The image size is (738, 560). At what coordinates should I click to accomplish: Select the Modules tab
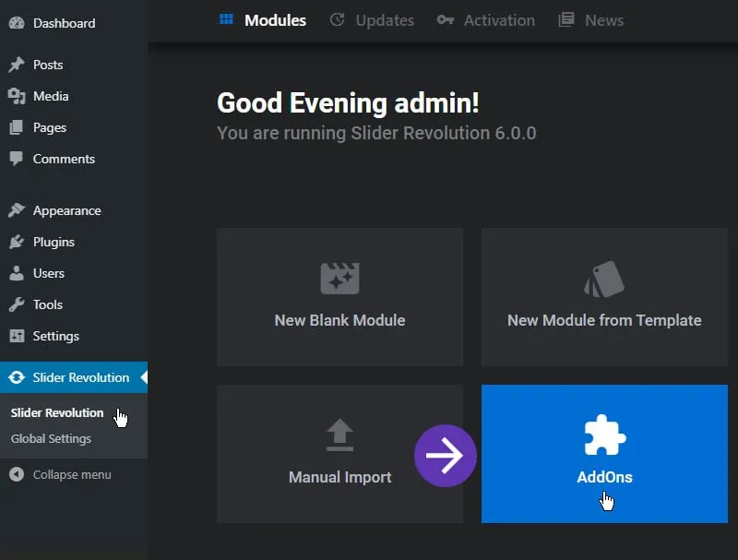pos(263,20)
